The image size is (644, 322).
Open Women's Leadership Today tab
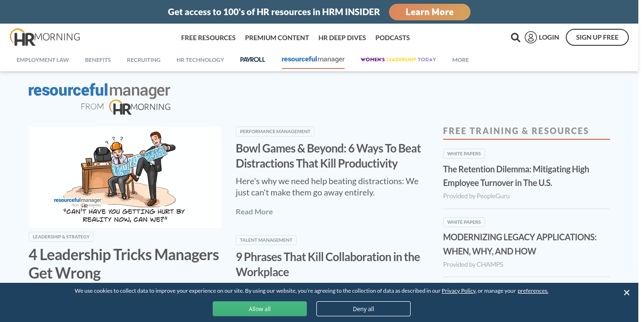point(398,59)
